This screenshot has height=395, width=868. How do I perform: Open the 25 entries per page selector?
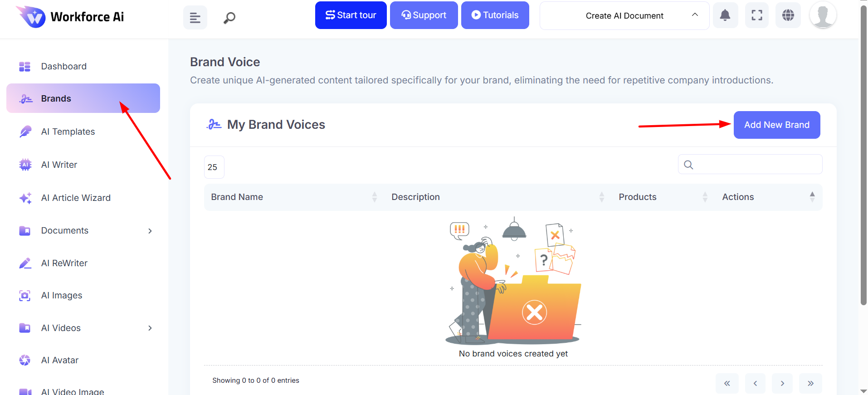point(214,167)
